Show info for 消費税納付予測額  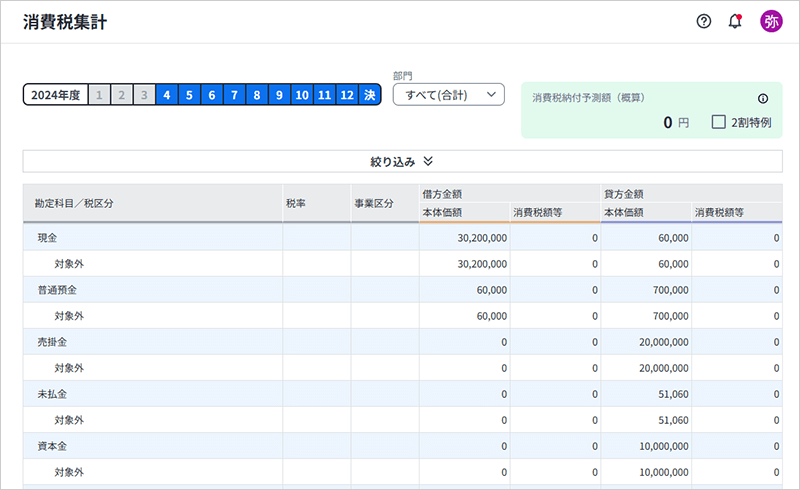pyautogui.click(x=763, y=99)
